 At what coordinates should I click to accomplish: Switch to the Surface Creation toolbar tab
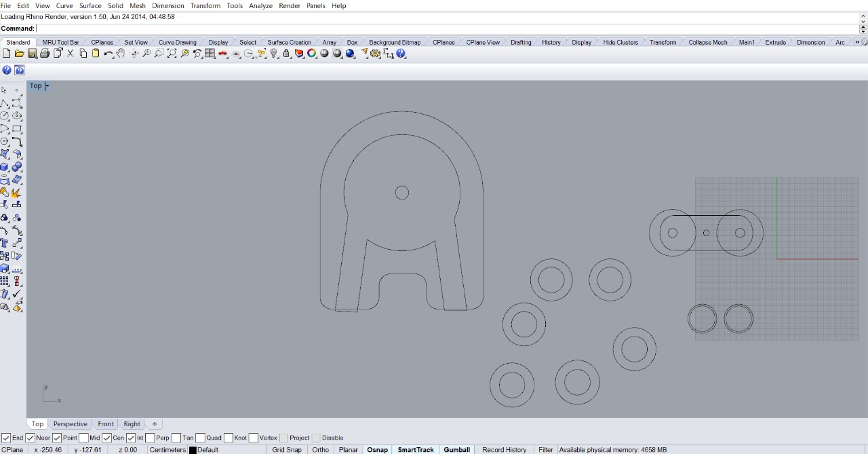click(x=290, y=42)
